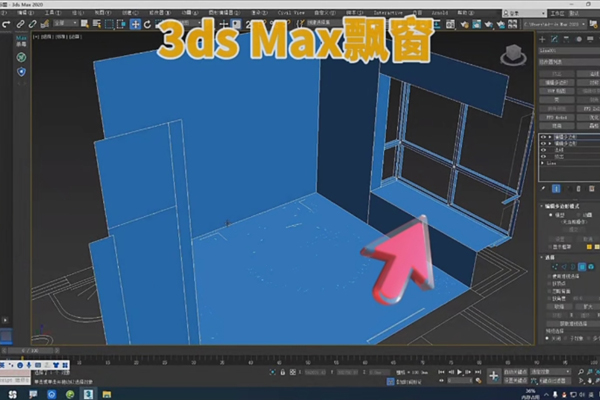600x400 pixels.
Task: Select Polygon sub-object level icon
Action: tap(582, 266)
